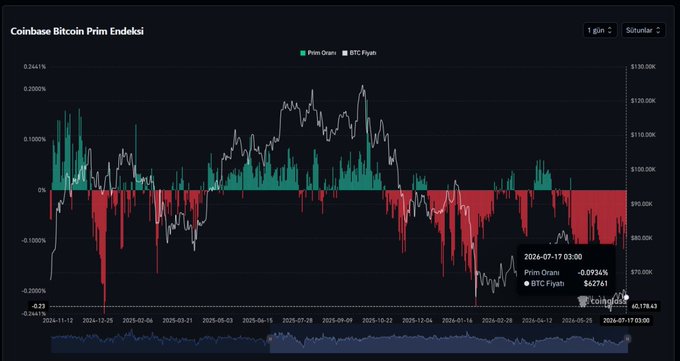
Task: Click the $90.00K right axis value
Action: click(643, 203)
